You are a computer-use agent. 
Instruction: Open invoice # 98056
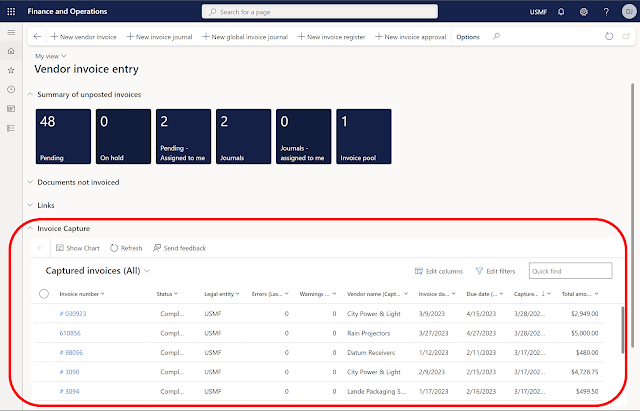click(x=71, y=352)
